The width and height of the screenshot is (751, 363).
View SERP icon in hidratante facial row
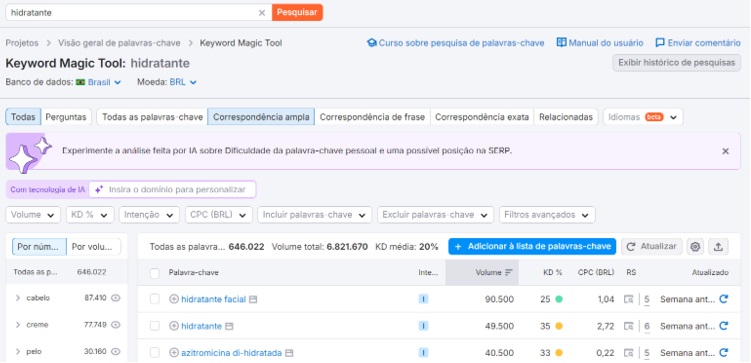(628, 299)
